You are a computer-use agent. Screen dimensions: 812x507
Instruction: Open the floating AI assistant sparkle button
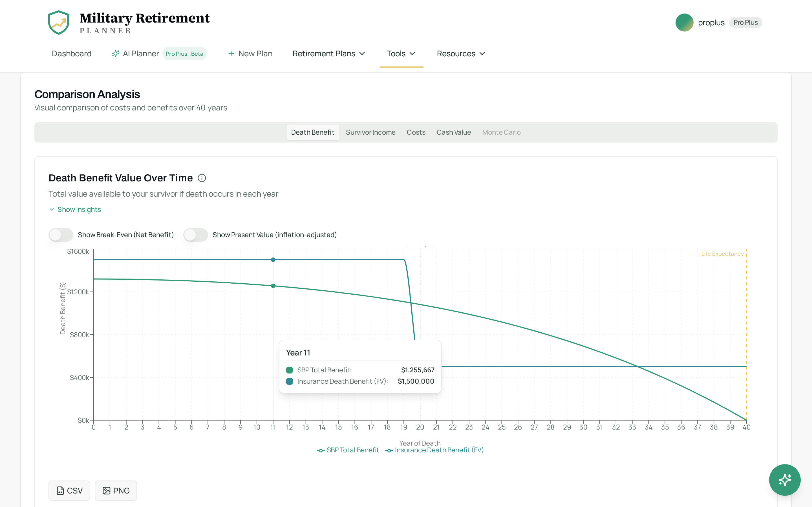pos(784,479)
